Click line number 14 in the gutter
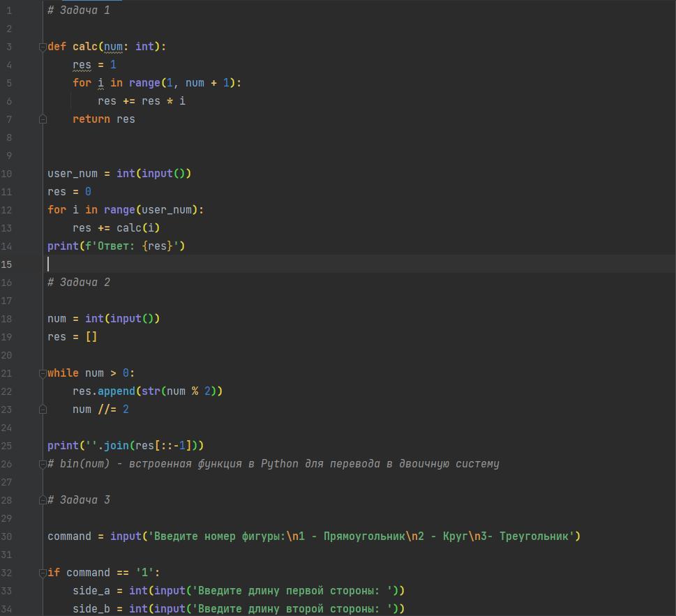 click(7, 246)
